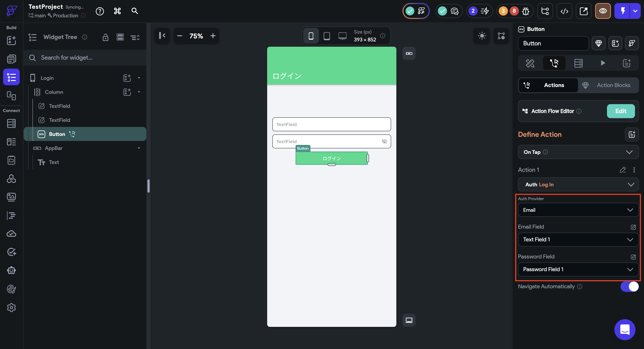
Task: Click the keyboard shortcuts command icon
Action: (117, 11)
